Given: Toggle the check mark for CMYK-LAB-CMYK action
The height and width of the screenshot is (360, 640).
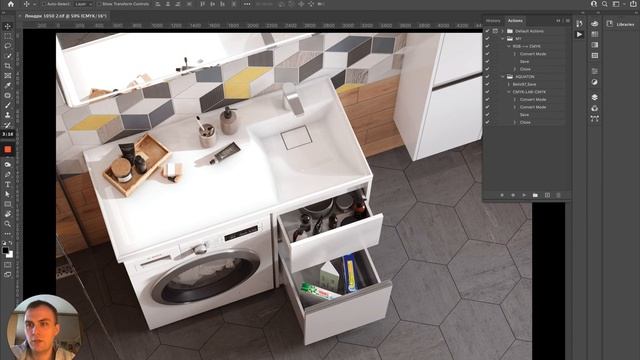Looking at the screenshot, I should (x=487, y=92).
